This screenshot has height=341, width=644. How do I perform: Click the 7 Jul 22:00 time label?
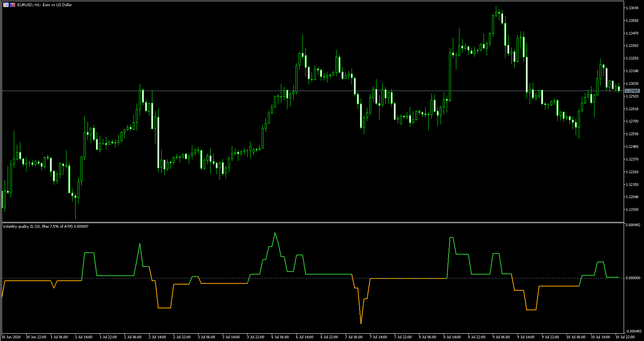403,337
